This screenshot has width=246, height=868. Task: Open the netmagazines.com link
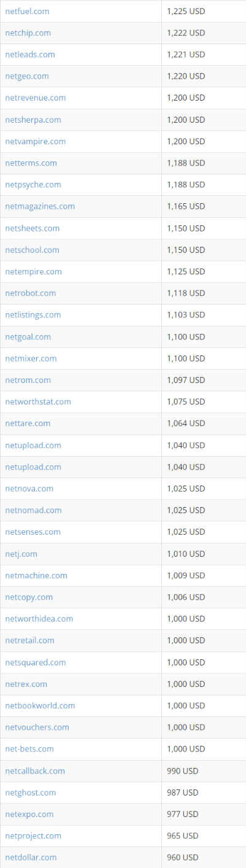[x=40, y=206]
